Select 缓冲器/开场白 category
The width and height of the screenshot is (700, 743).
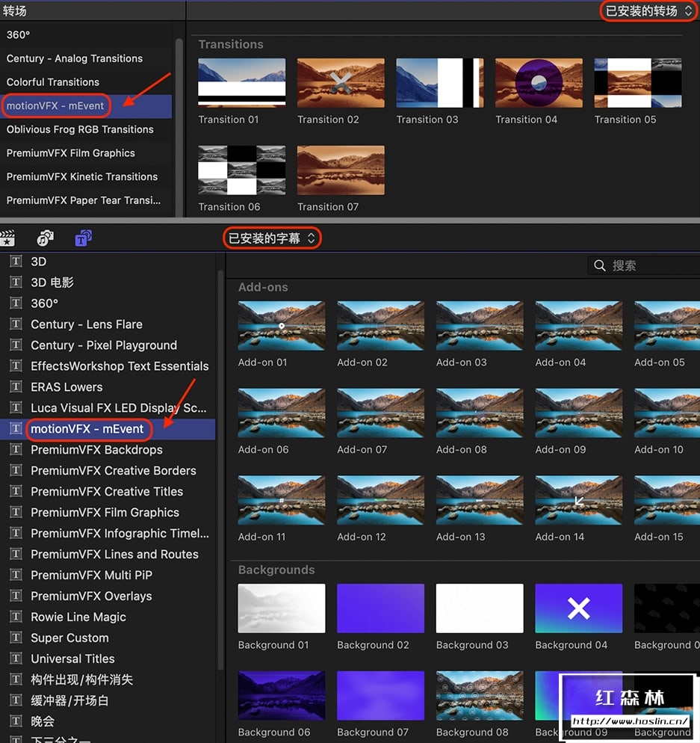[x=108, y=700]
